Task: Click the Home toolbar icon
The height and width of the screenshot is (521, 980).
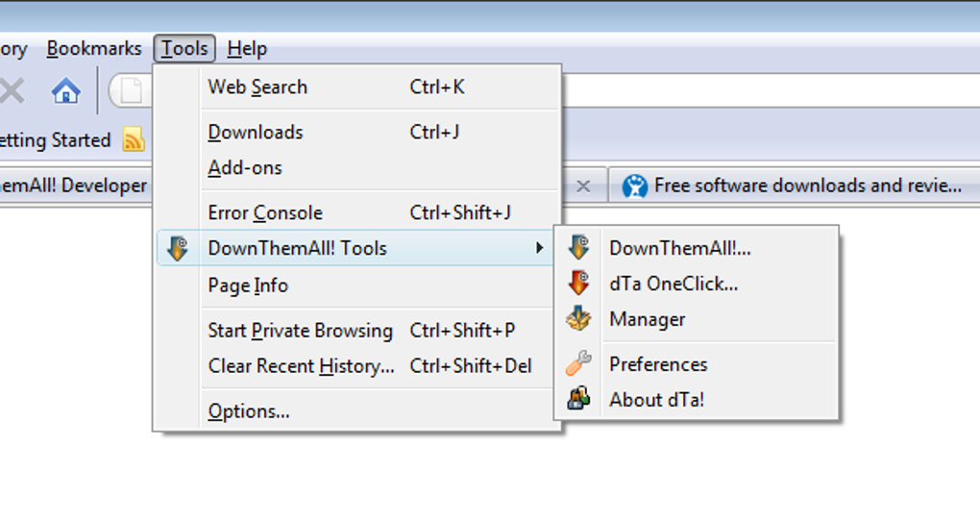Action: pos(65,91)
